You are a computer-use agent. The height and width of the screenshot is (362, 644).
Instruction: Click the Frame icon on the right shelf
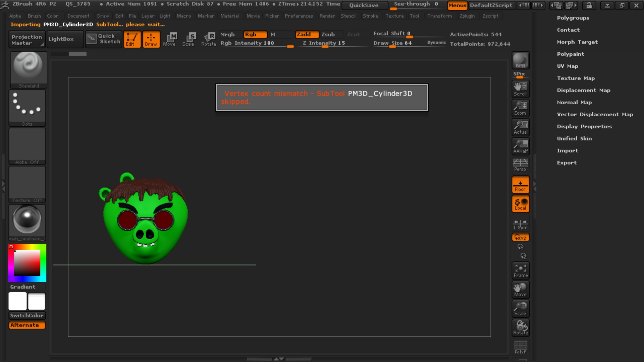[520, 270]
